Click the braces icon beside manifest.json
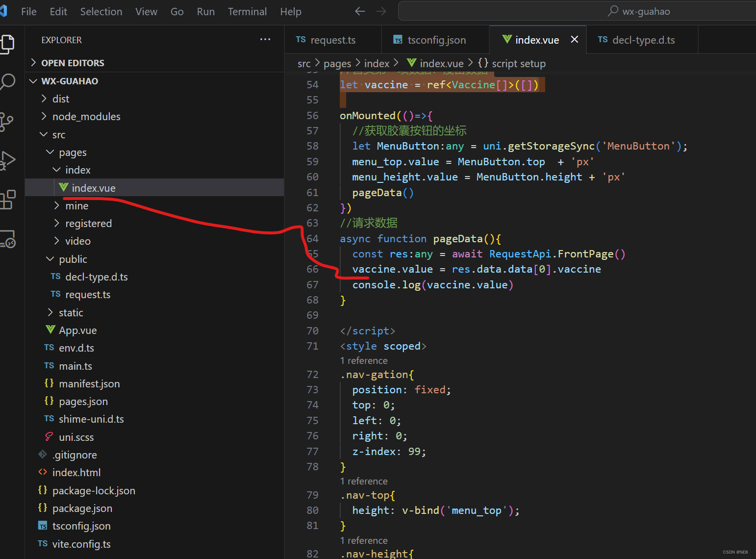The image size is (756, 559). pos(49,383)
